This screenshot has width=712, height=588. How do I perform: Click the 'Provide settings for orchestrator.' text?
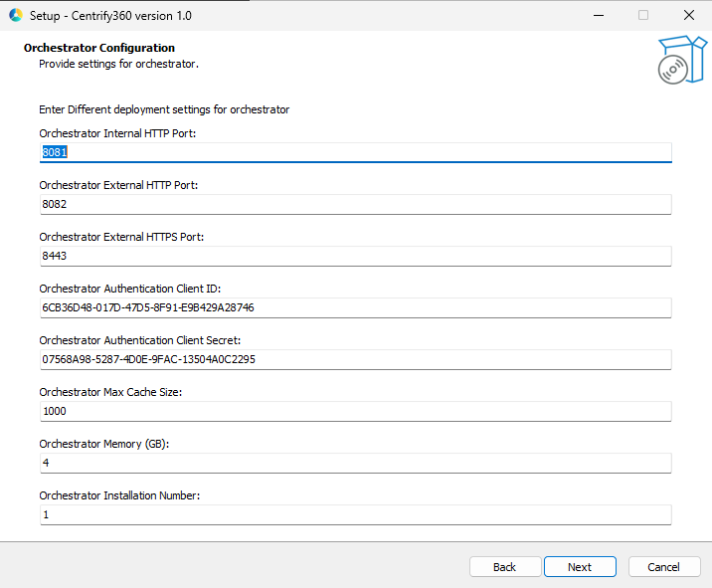118,64
